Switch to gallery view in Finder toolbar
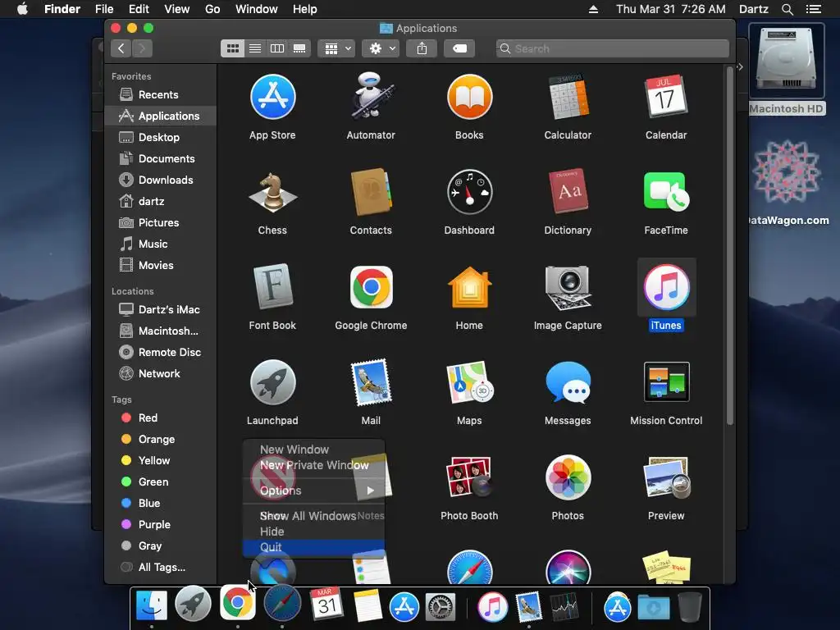 pos(299,48)
